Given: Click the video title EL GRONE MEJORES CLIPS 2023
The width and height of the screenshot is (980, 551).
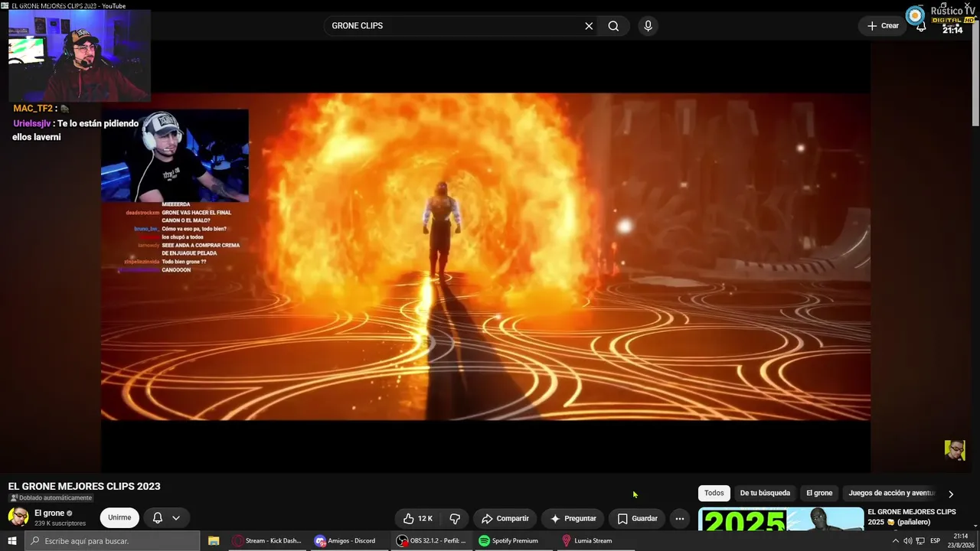Looking at the screenshot, I should click(84, 486).
